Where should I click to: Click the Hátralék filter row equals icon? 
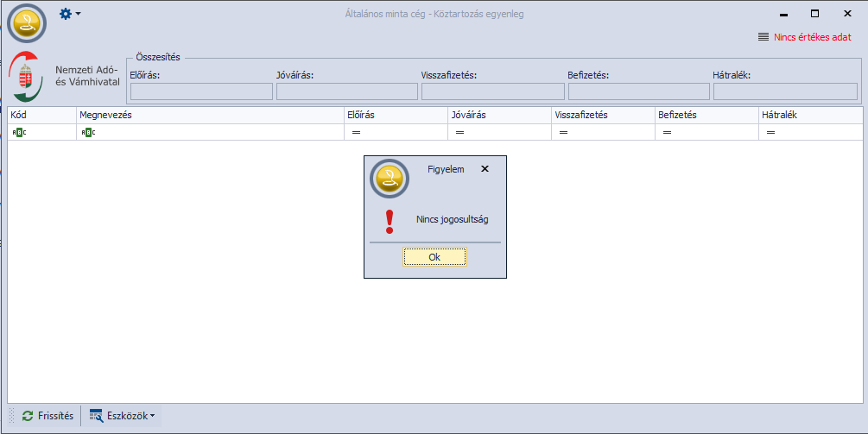pyautogui.click(x=770, y=132)
